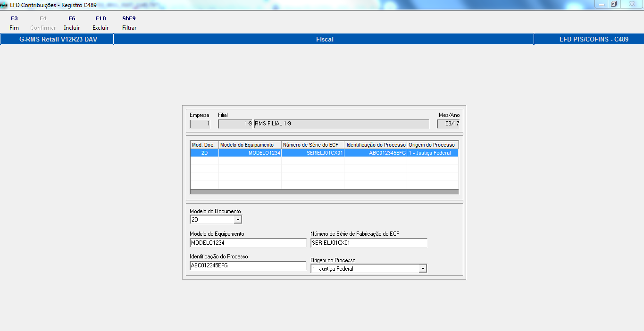Click the Modelo do Equipamento column header
644x331 pixels.
click(250, 145)
